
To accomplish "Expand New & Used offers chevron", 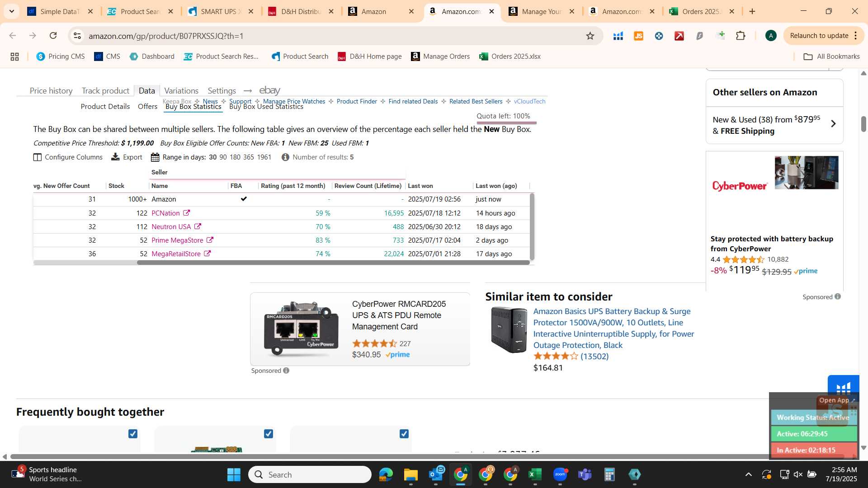I will pyautogui.click(x=833, y=124).
